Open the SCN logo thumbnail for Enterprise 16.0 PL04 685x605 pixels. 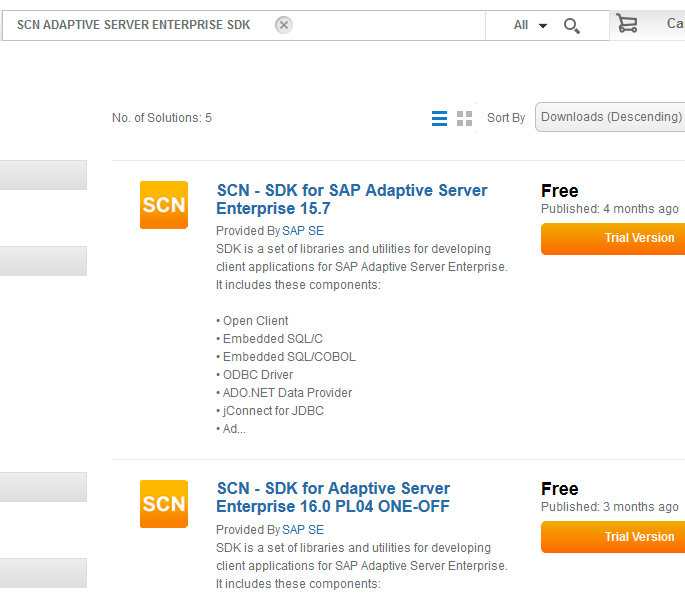pos(164,504)
